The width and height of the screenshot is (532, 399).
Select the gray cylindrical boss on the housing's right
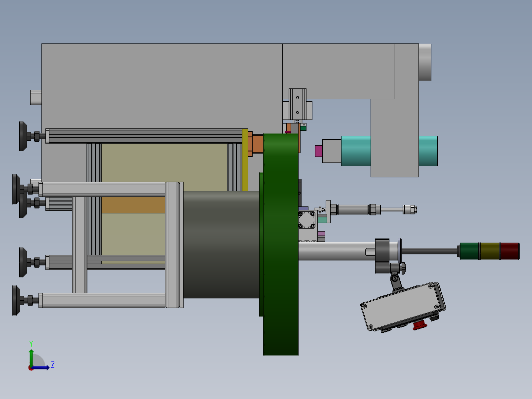coord(425,62)
